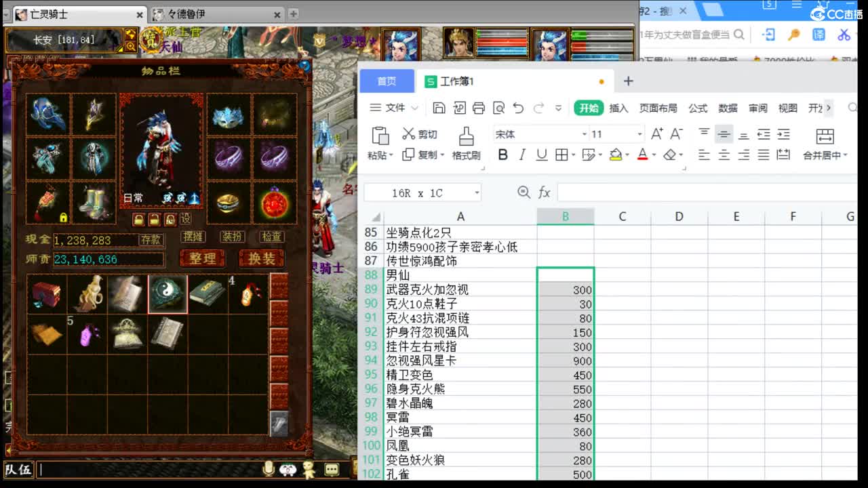Open the font name dropdown 宋体
Image resolution: width=868 pixels, height=488 pixels.
(584, 134)
